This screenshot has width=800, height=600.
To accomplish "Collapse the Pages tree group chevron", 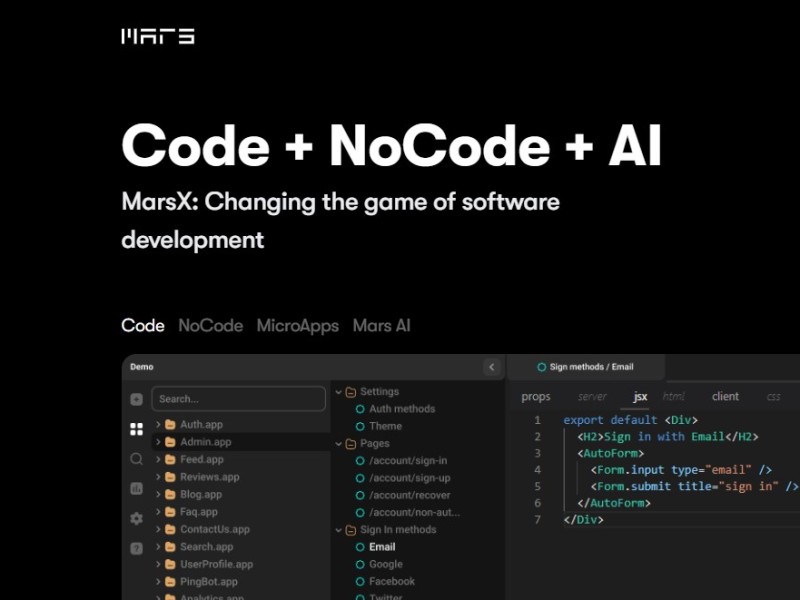I will tap(338, 444).
